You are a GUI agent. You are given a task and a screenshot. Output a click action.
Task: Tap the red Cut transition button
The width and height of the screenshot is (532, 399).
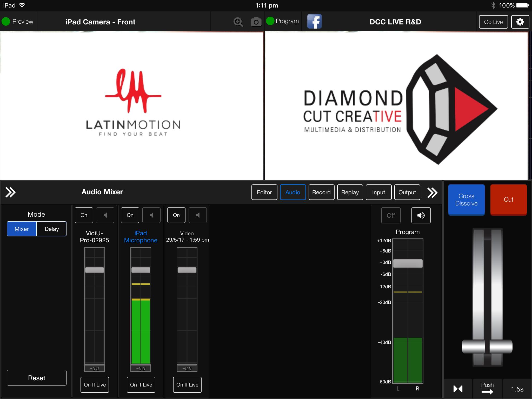(x=508, y=199)
